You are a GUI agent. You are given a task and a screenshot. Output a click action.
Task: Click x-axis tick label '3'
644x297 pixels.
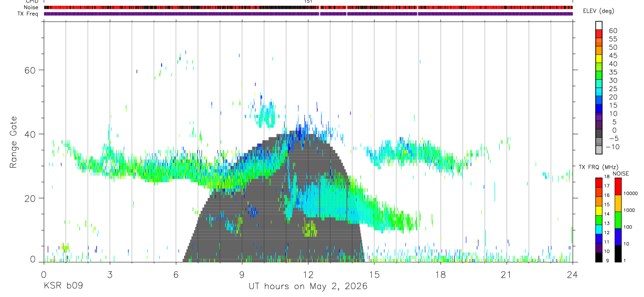click(x=110, y=274)
